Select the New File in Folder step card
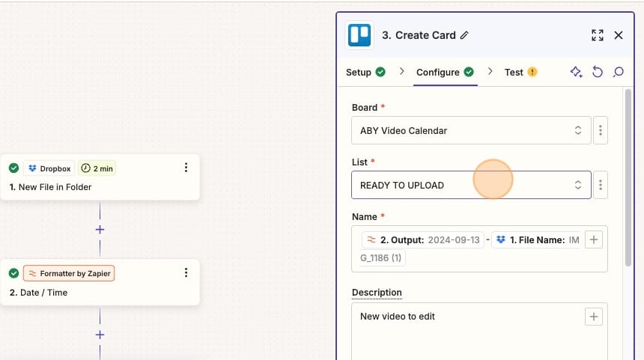Viewport: 644px width, 360px height. point(100,177)
